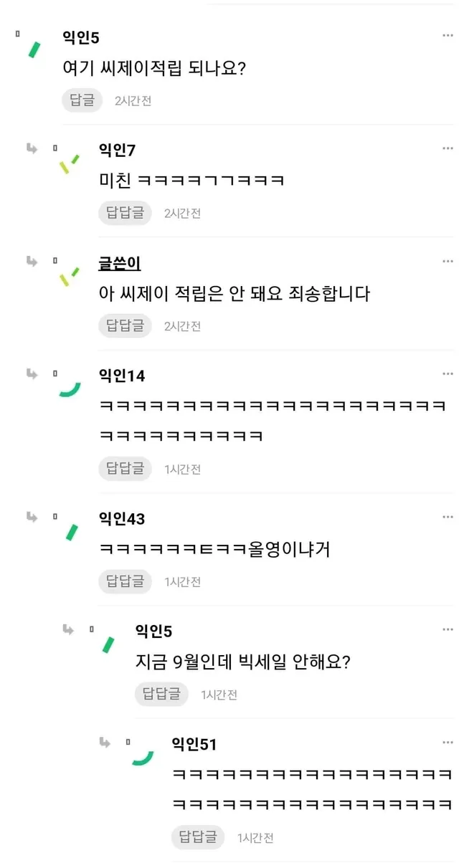Click the 2시간전 timestamp on 익인5's comment
Image resolution: width=459 pixels, height=868 pixels.
pos(133,101)
